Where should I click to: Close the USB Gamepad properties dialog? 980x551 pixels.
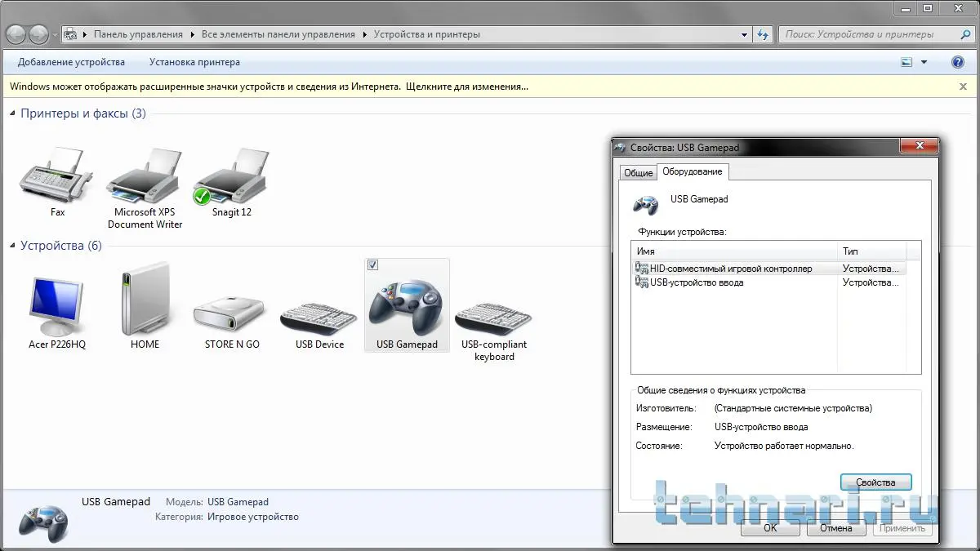pyautogui.click(x=919, y=146)
